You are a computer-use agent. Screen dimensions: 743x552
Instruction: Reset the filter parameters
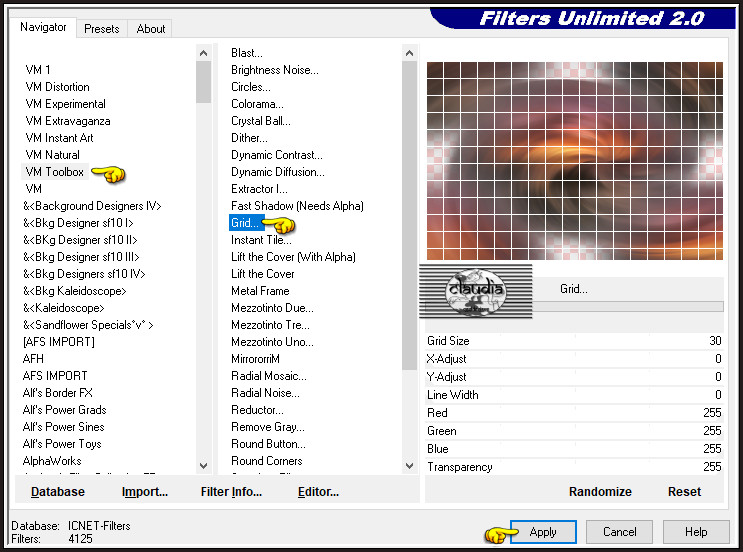pos(684,491)
